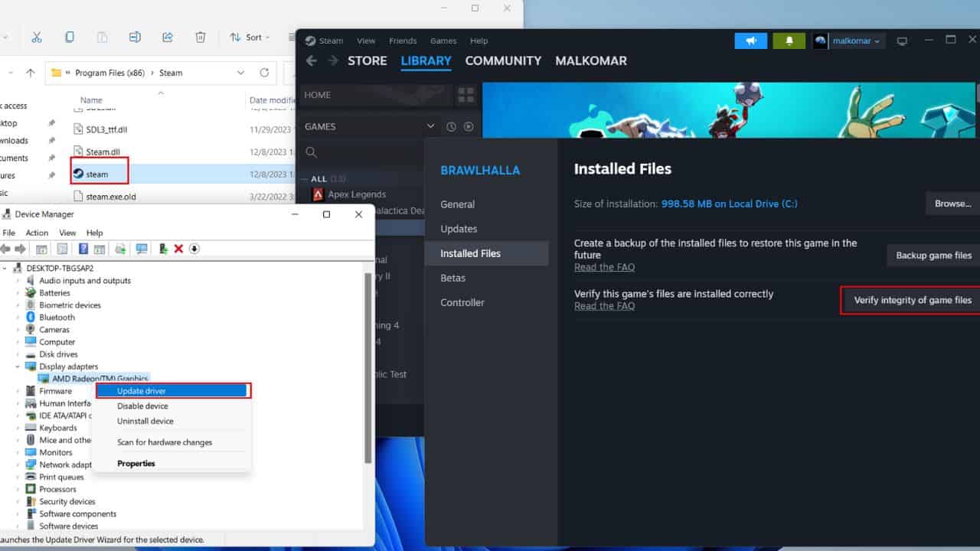Click the Copy icon in File Explorer toolbar
Screen dimensions: 980x551
coord(70,37)
